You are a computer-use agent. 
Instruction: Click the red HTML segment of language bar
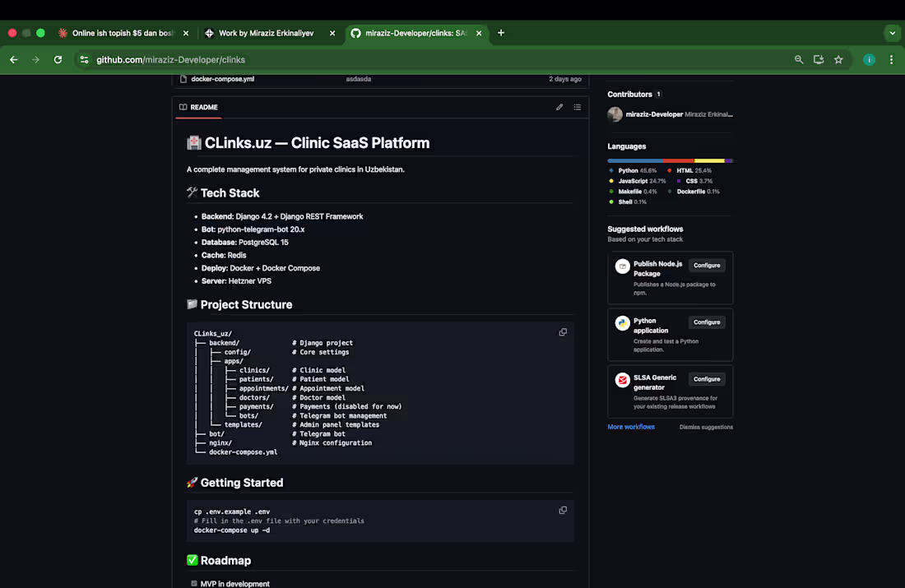[x=679, y=160]
